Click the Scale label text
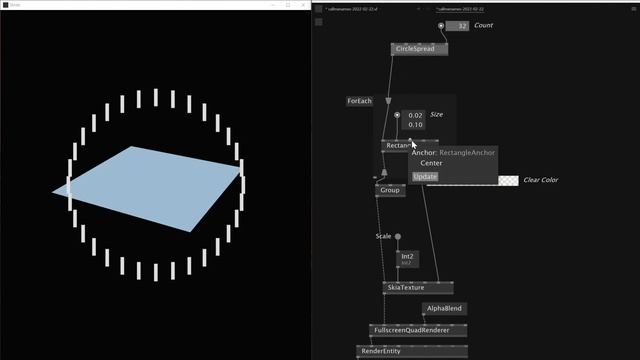The height and width of the screenshot is (360, 640). pyautogui.click(x=383, y=236)
